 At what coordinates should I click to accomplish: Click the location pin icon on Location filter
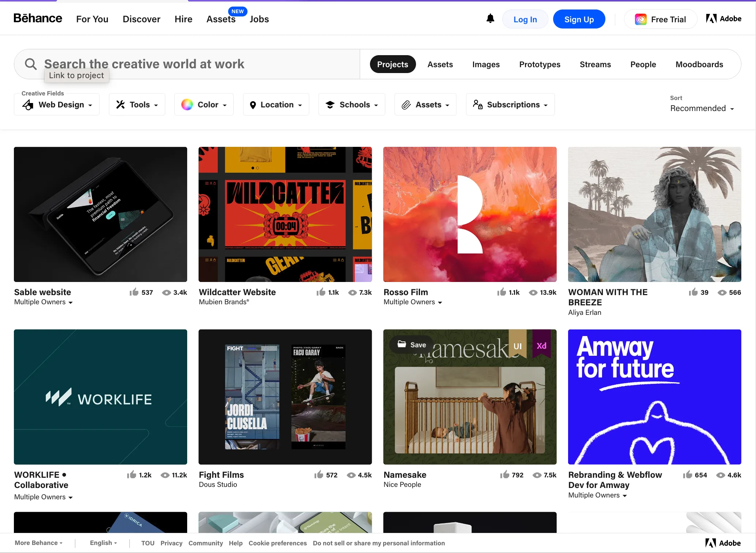click(x=254, y=104)
